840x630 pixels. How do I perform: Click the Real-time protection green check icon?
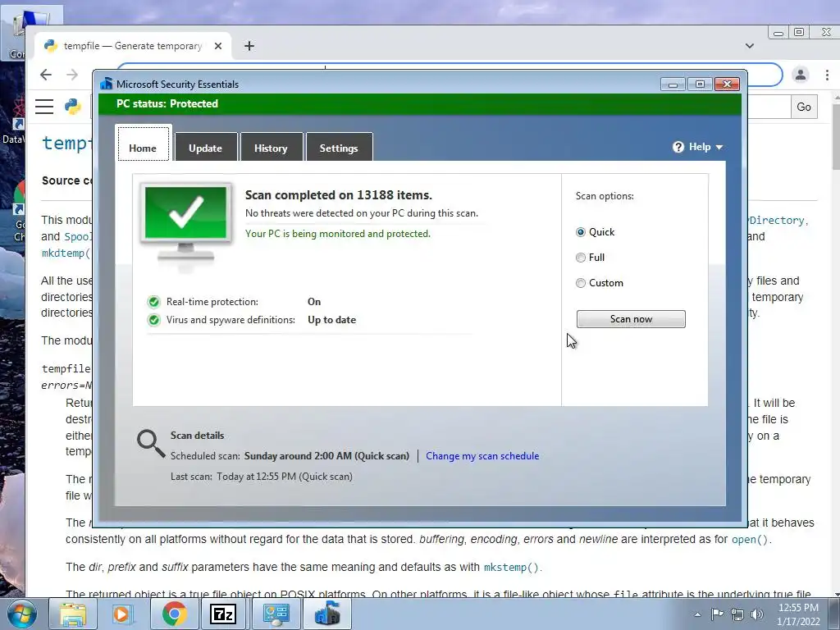(x=153, y=302)
